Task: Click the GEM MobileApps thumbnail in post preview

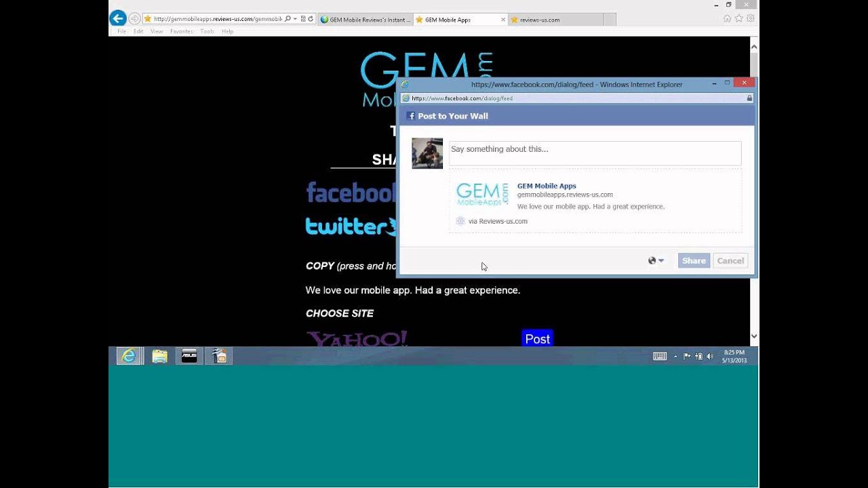Action: [482, 194]
